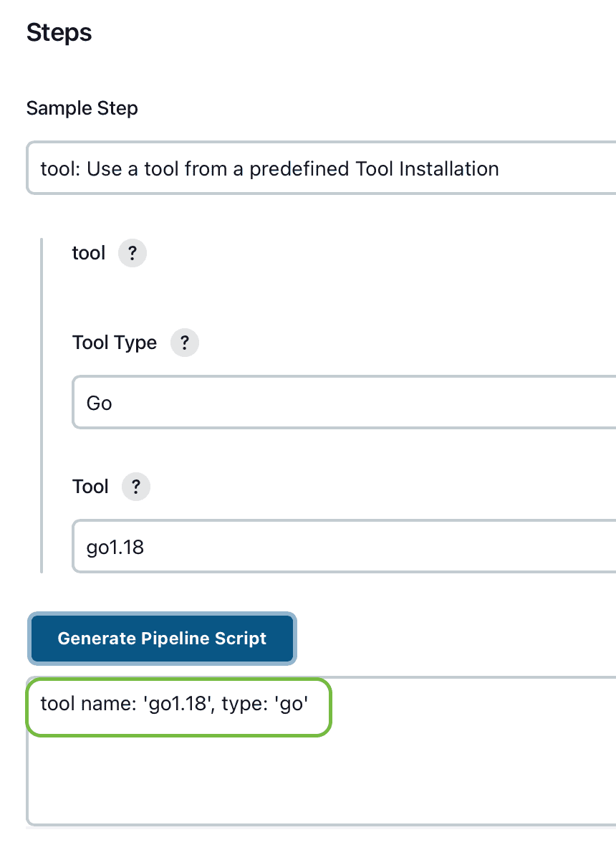Viewport: 616px width, 850px height.
Task: Click the Steps page heading
Action: [59, 32]
